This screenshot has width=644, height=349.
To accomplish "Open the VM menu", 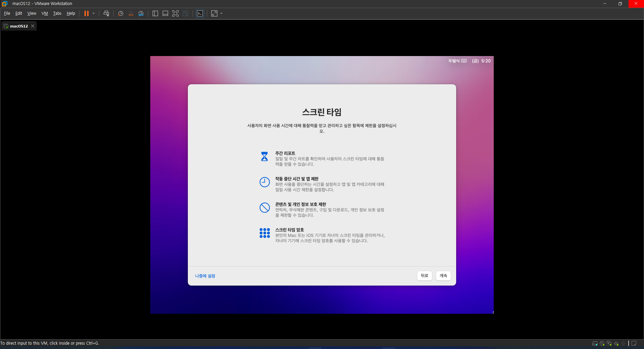I will coord(45,13).
